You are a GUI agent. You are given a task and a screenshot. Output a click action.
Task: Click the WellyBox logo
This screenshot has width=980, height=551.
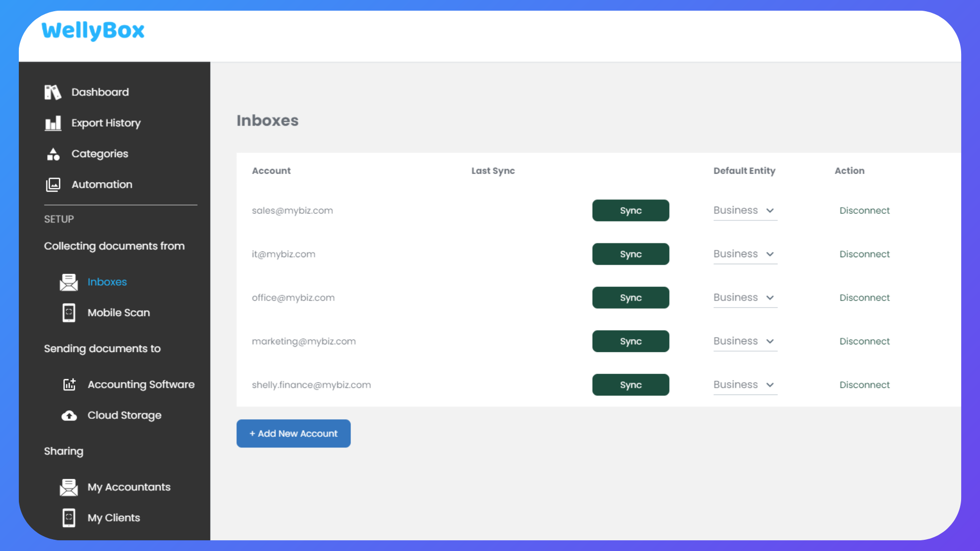93,31
